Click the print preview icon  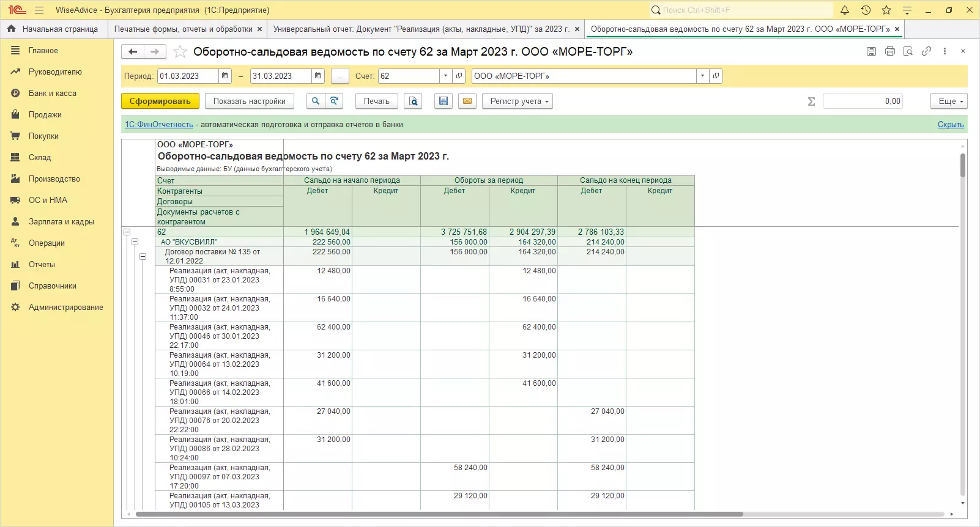click(414, 101)
